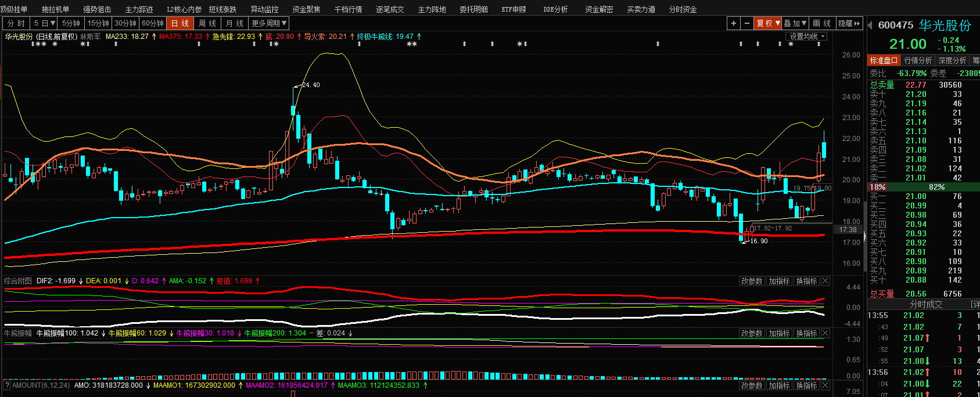Open the 叠加 overlay dropdown
This screenshot has height=397, width=980.
[x=795, y=23]
